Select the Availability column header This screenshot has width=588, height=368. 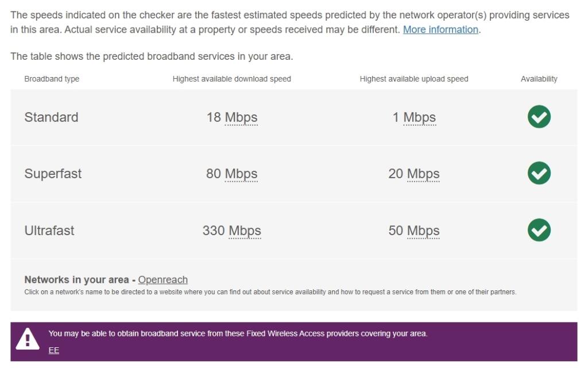coord(539,79)
